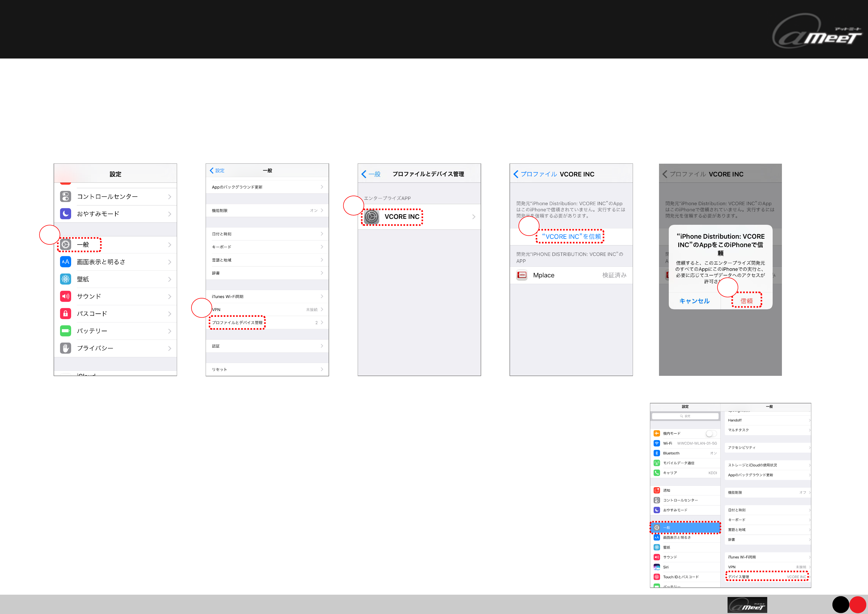Viewport: 868px width, 614px height.
Task: Tap the おやすみモード moon icon in iPhone settings
Action: click(x=65, y=214)
